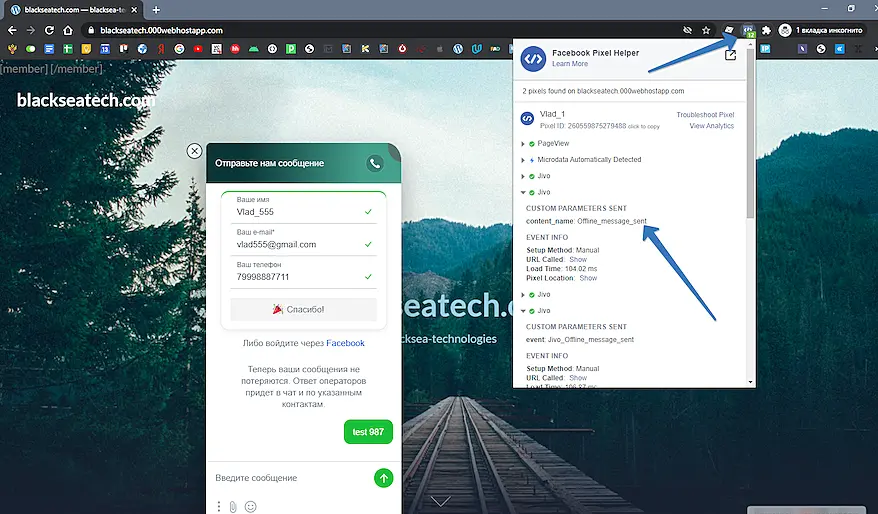Image resolution: width=878 pixels, height=514 pixels.
Task: Open the Facebook Pixel Helper extension icon
Action: (748, 30)
